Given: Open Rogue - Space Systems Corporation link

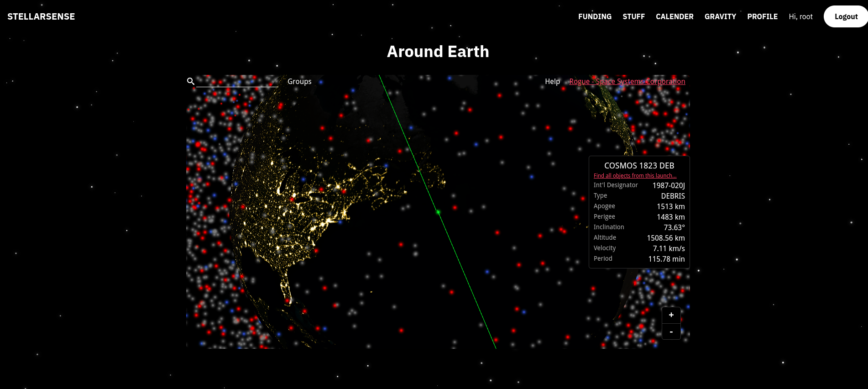Looking at the screenshot, I should coord(627,81).
